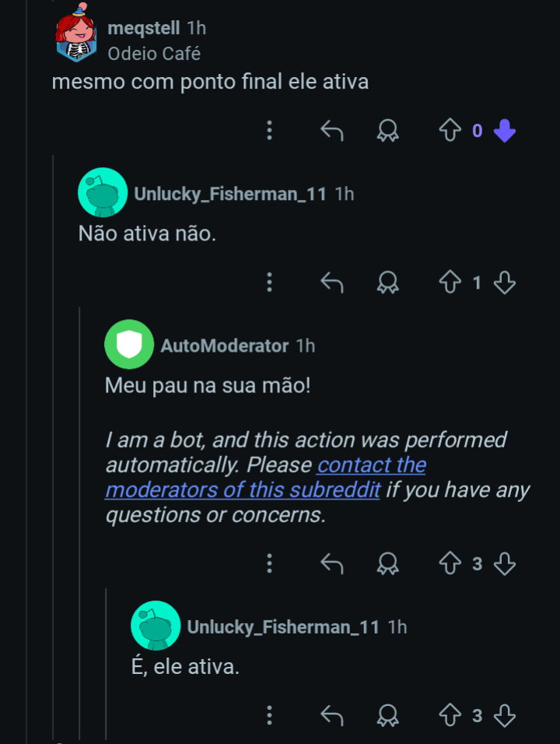
Task: Open AutoModerator's profile via its username
Action: (x=224, y=346)
